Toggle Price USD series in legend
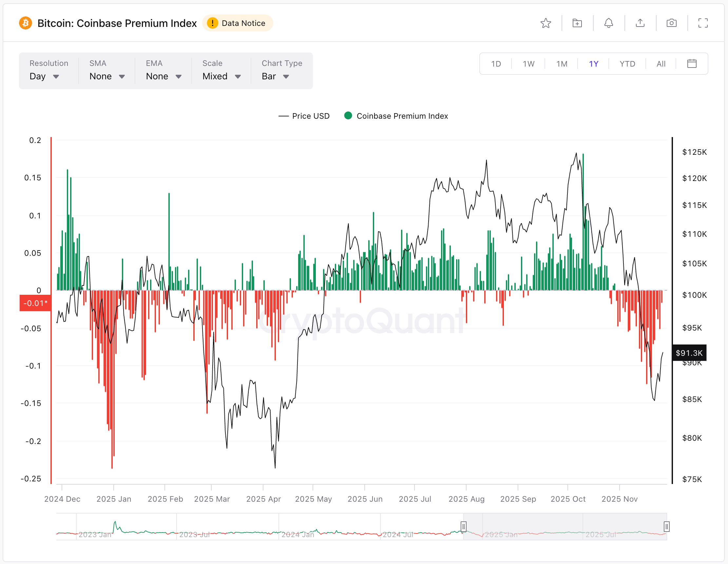 click(304, 116)
